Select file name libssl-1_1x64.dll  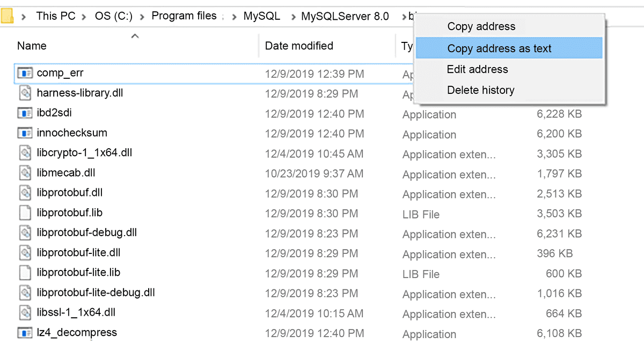[x=76, y=312]
